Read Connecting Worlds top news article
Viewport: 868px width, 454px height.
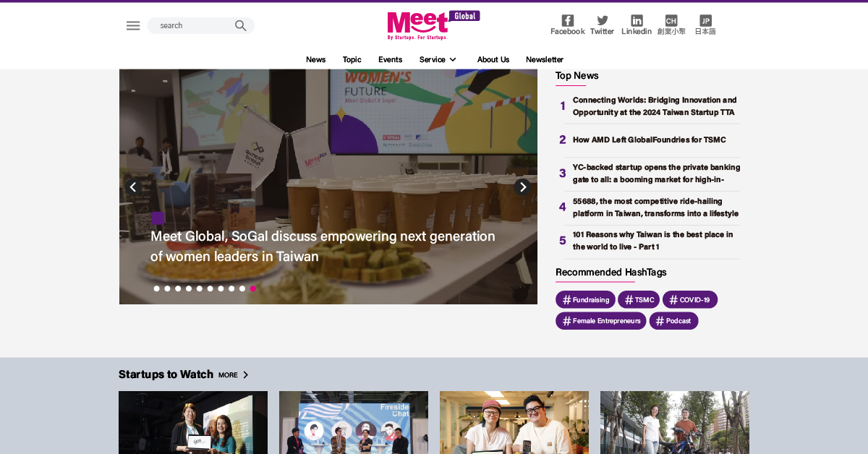click(655, 106)
